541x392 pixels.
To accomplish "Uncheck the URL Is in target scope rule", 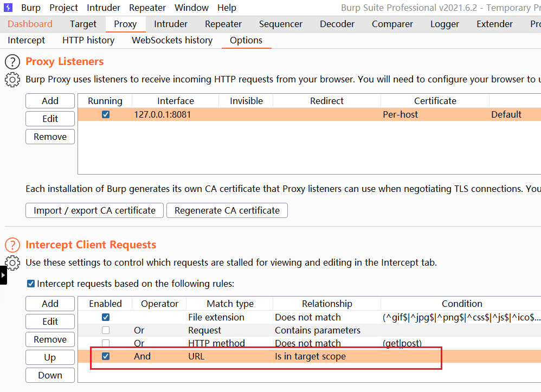I will (106, 356).
